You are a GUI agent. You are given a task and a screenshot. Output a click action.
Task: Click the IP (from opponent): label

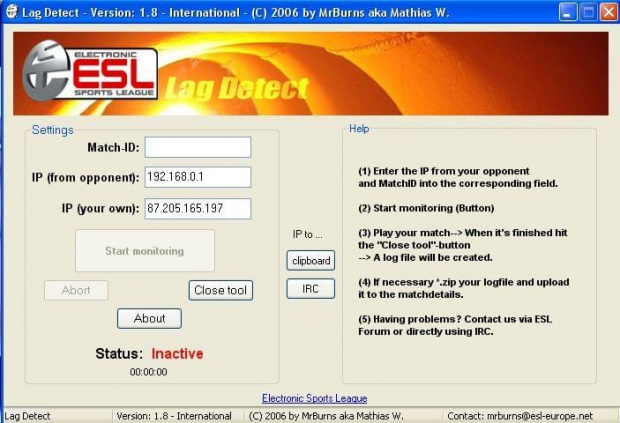pos(85,178)
